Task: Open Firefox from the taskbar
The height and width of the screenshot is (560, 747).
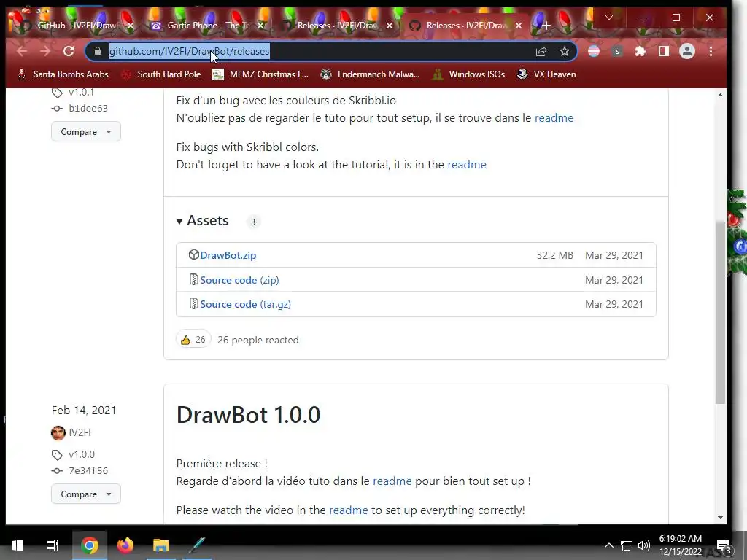Action: [125, 545]
